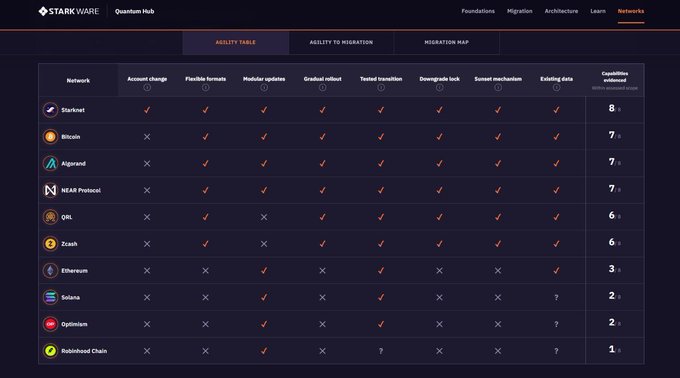680x378 pixels.
Task: Click the NEAR Protocol network name
Action: [81, 190]
